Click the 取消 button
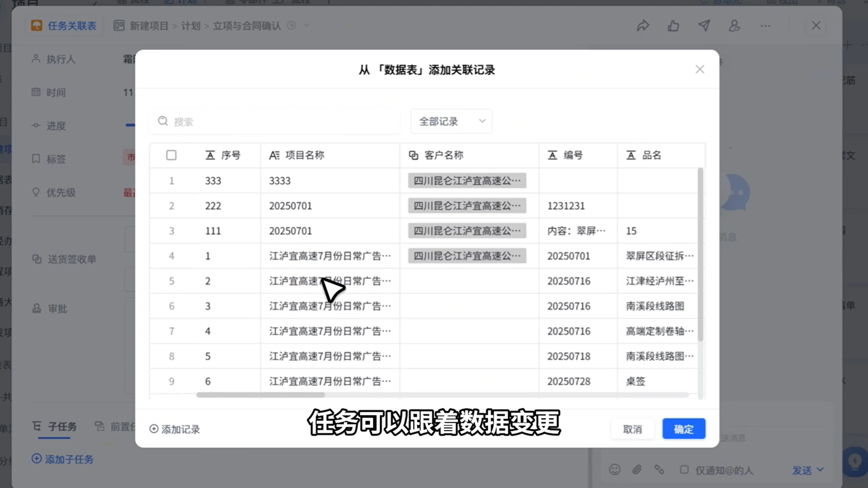The height and width of the screenshot is (488, 868). pyautogui.click(x=633, y=429)
